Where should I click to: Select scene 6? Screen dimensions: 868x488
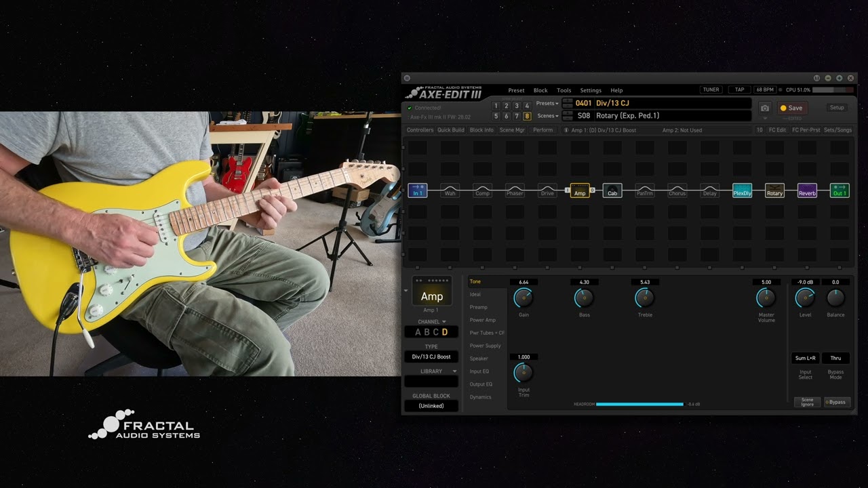click(x=506, y=116)
